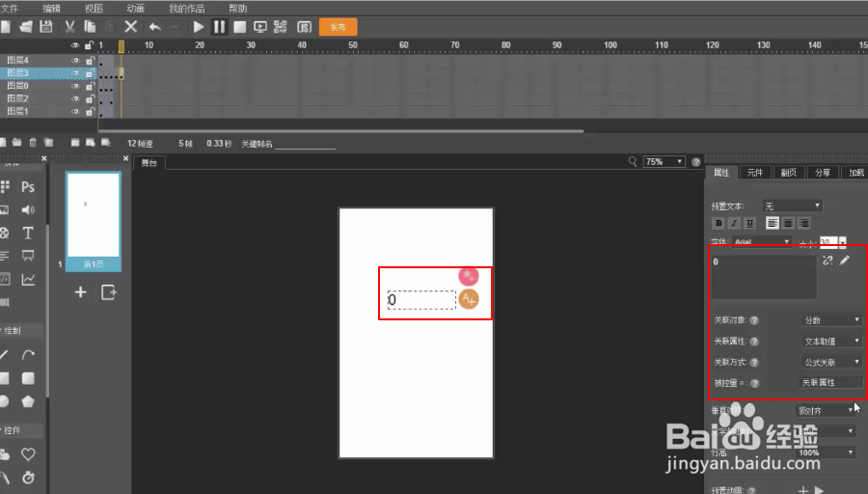Select the curve drawing tool
The height and width of the screenshot is (494, 868).
28,354
